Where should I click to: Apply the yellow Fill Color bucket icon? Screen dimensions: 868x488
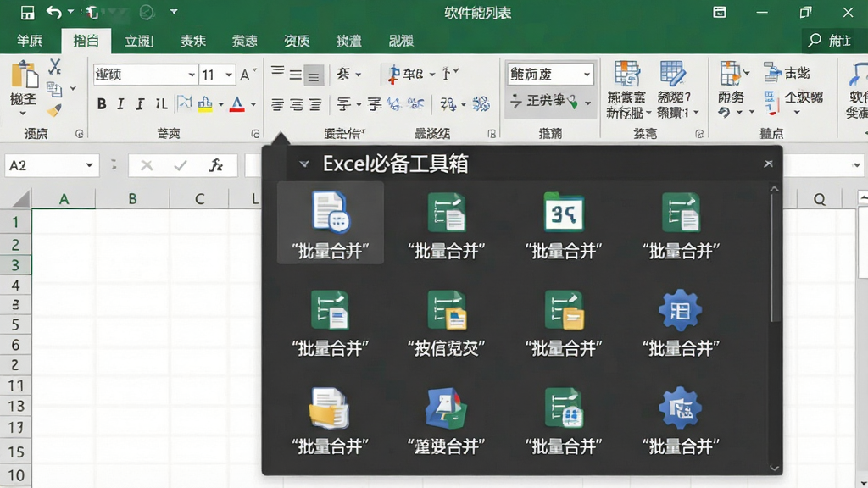pos(205,104)
